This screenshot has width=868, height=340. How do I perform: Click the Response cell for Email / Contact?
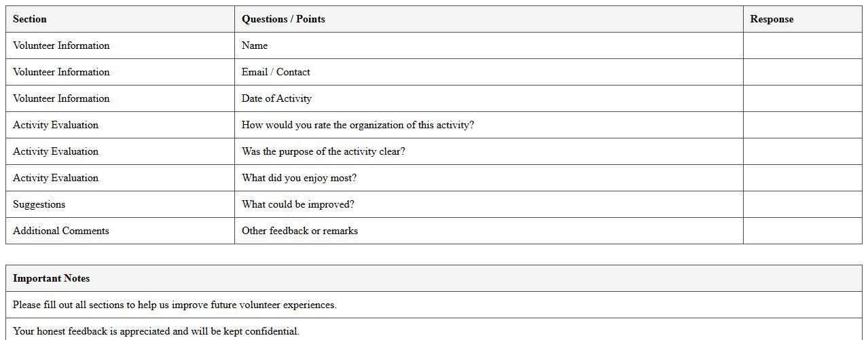pyautogui.click(x=802, y=72)
